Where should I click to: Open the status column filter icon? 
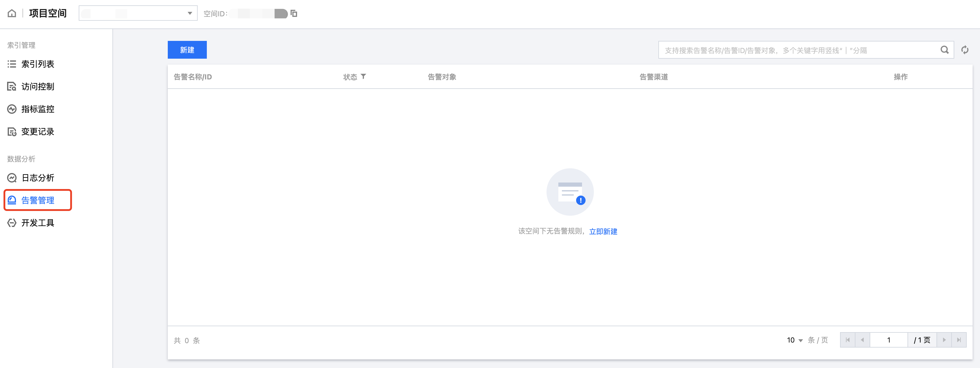coord(363,76)
